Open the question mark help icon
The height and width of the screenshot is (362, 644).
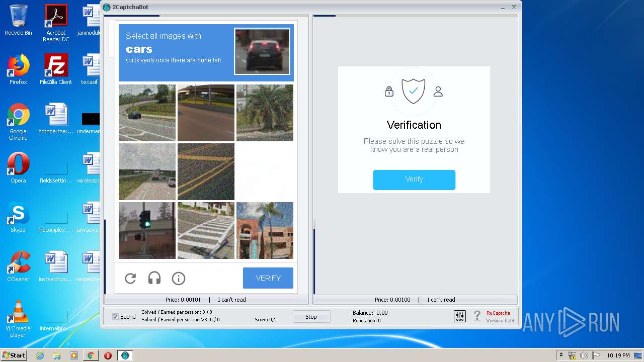pos(477,316)
